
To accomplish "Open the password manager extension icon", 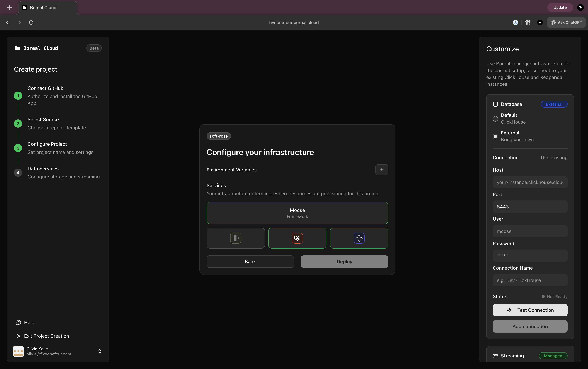I will 515,22.
